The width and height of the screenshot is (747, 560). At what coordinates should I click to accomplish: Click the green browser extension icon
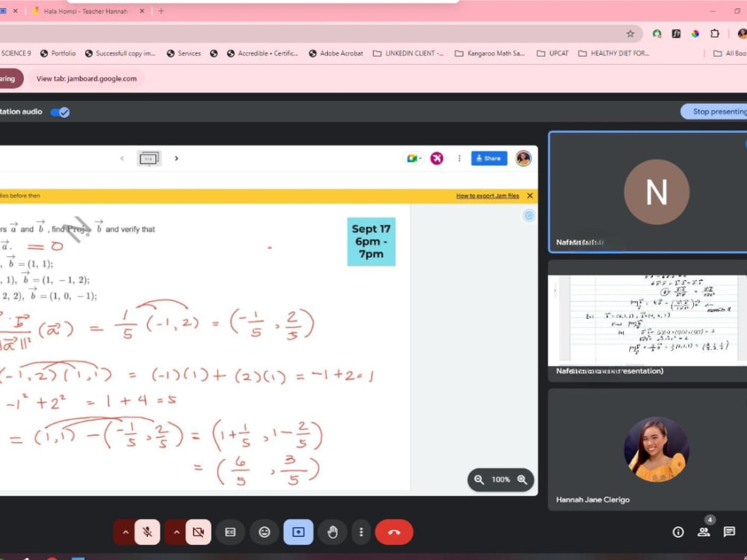coord(657,34)
